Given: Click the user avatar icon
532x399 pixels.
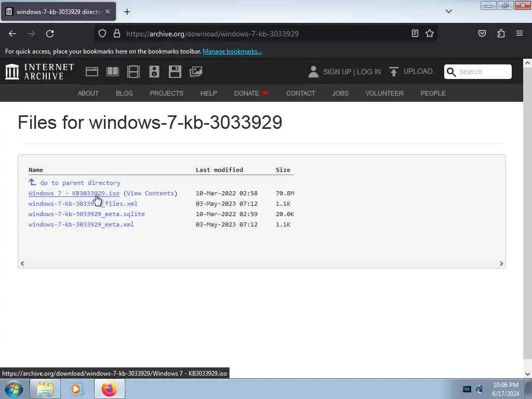Looking at the screenshot, I should pos(313,72).
